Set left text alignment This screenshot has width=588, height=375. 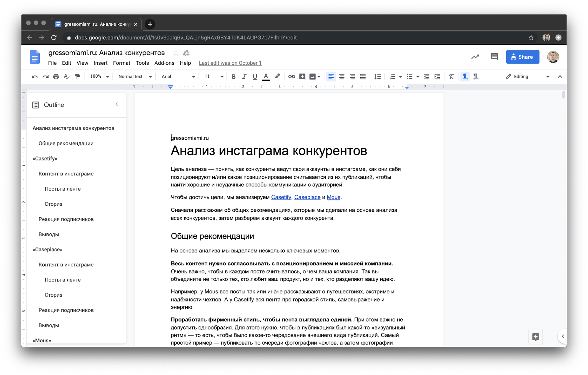(331, 77)
